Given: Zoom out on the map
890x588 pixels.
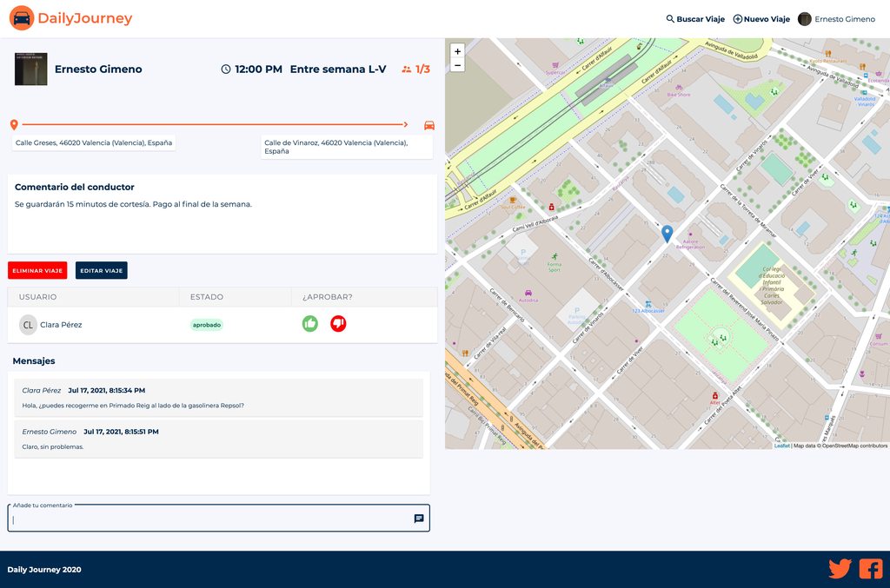Looking at the screenshot, I should pos(457,65).
